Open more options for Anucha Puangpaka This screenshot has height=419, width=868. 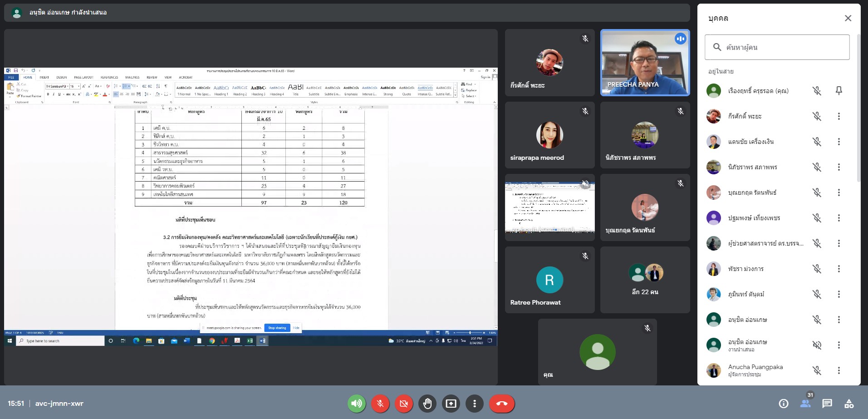(x=839, y=370)
